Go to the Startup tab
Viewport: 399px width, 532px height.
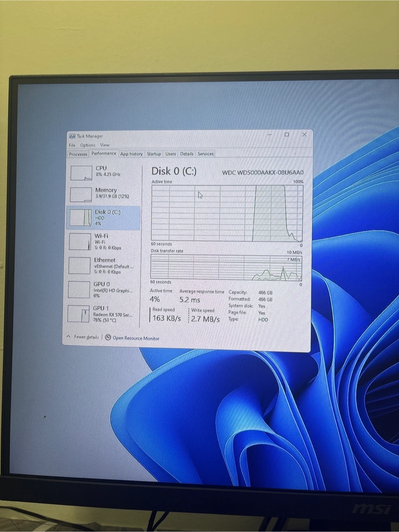[x=154, y=154]
